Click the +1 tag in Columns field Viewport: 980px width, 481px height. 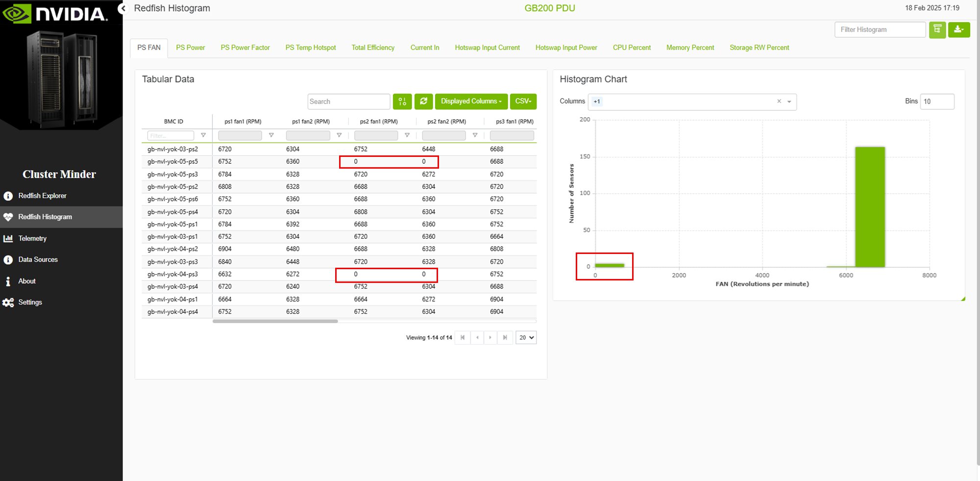click(x=597, y=101)
